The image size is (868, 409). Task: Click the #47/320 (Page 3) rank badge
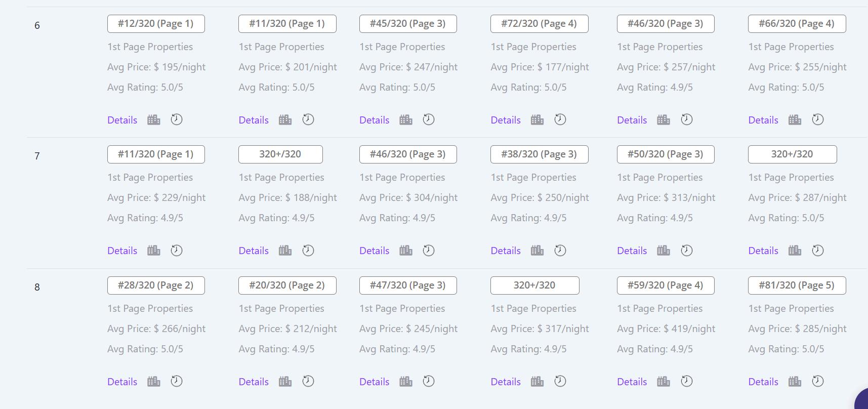[408, 285]
